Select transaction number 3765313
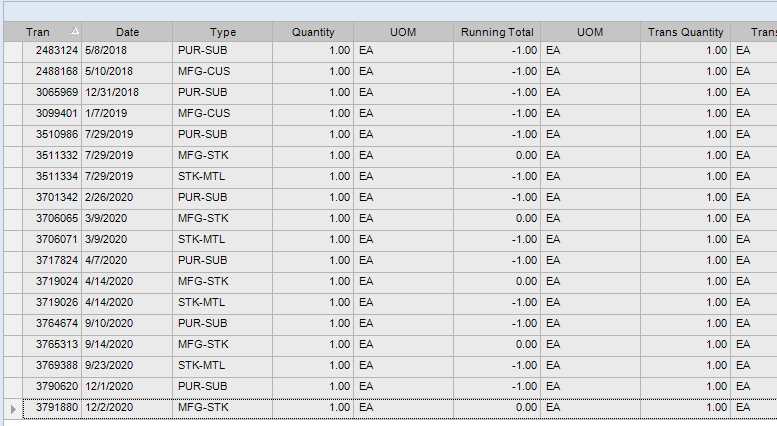 pos(57,344)
